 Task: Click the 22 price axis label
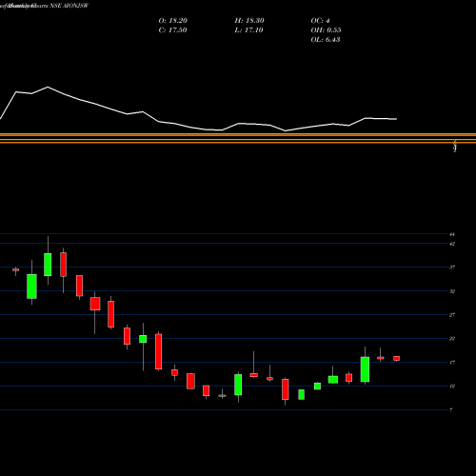[x=452, y=339]
